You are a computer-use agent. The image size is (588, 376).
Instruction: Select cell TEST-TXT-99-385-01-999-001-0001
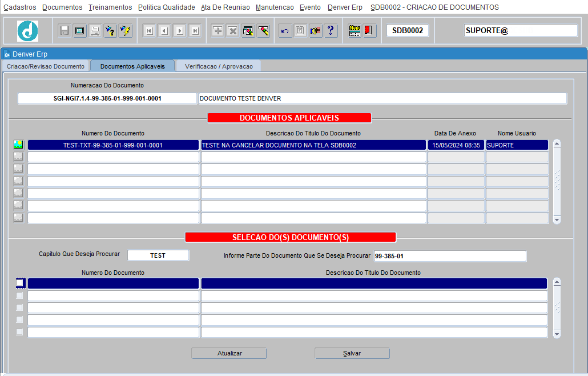coord(113,145)
